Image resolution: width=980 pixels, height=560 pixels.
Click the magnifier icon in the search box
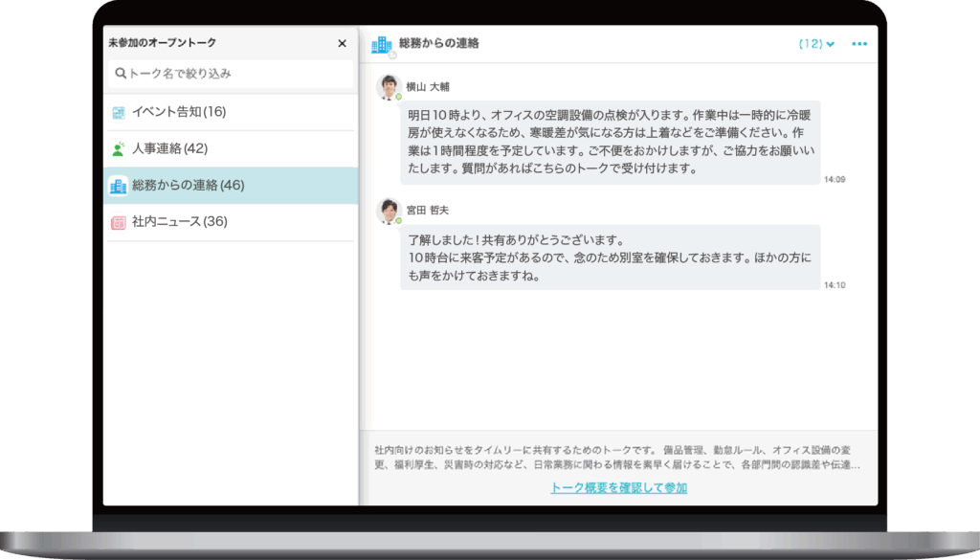click(121, 74)
